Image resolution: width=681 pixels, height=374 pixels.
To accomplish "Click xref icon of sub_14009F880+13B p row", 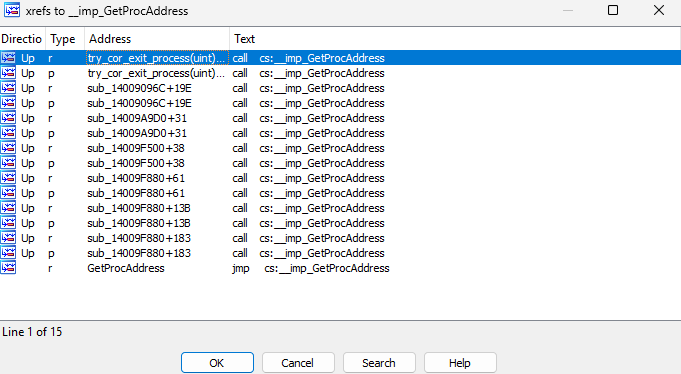I will pyautogui.click(x=8, y=223).
